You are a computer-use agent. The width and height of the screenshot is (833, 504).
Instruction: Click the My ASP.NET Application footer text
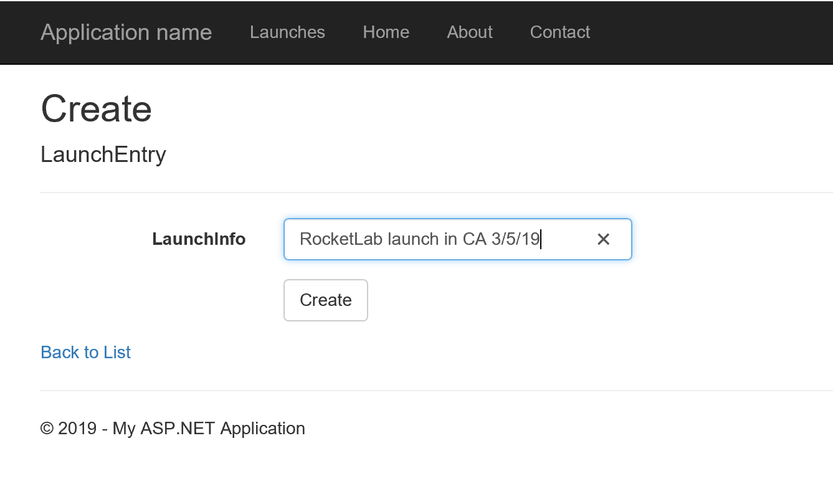point(209,429)
